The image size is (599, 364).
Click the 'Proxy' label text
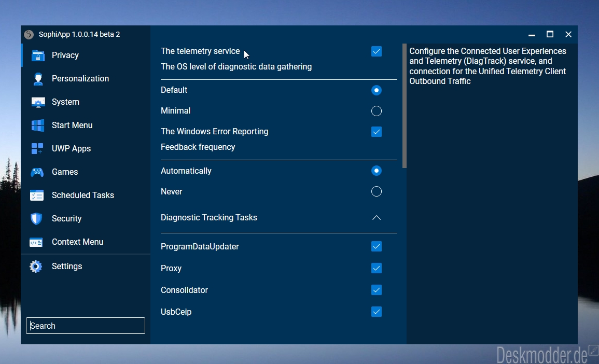171,269
